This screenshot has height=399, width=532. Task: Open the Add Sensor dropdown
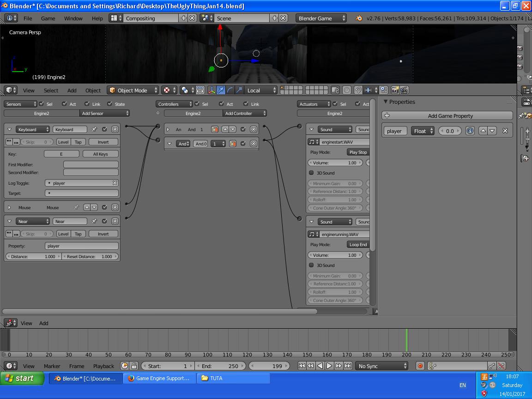pyautogui.click(x=105, y=113)
